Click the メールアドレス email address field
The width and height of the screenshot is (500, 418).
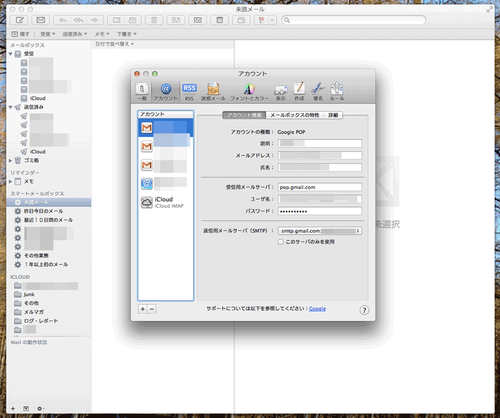pyautogui.click(x=320, y=156)
